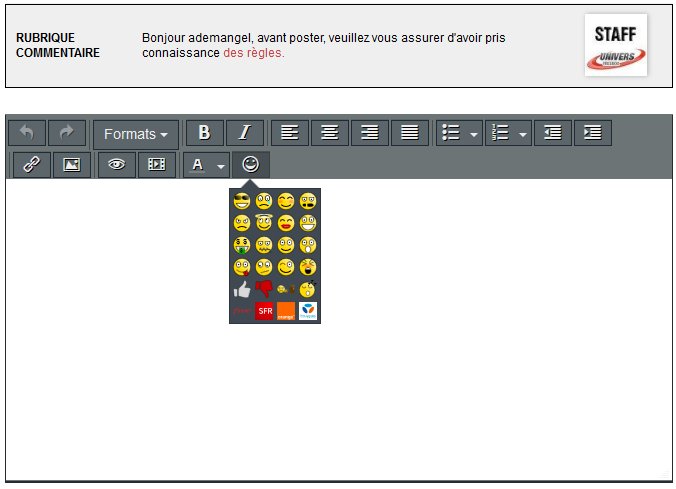
Task: Click the RUBRIQUE COMMENTAIRE heading
Action: [58, 45]
